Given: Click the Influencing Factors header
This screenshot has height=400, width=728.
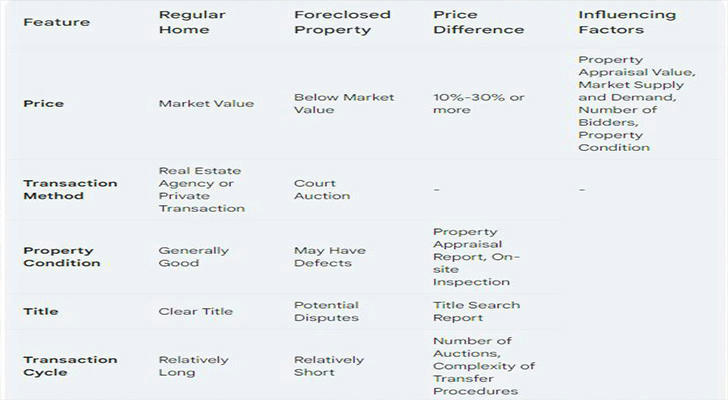Looking at the screenshot, I should (627, 22).
